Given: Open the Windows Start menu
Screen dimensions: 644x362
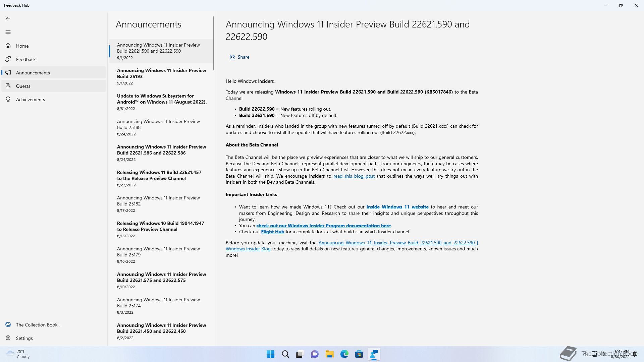Looking at the screenshot, I should pyautogui.click(x=270, y=354).
